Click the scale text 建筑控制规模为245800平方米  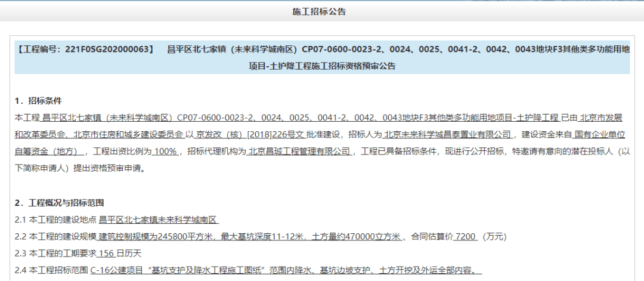(x=156, y=237)
